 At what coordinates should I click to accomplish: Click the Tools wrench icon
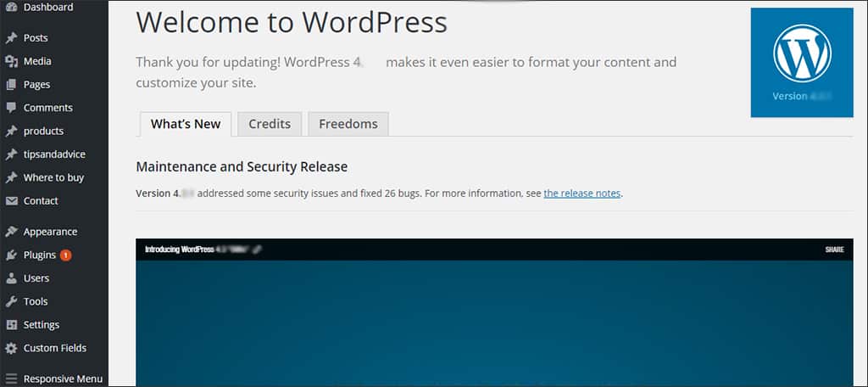coord(11,301)
